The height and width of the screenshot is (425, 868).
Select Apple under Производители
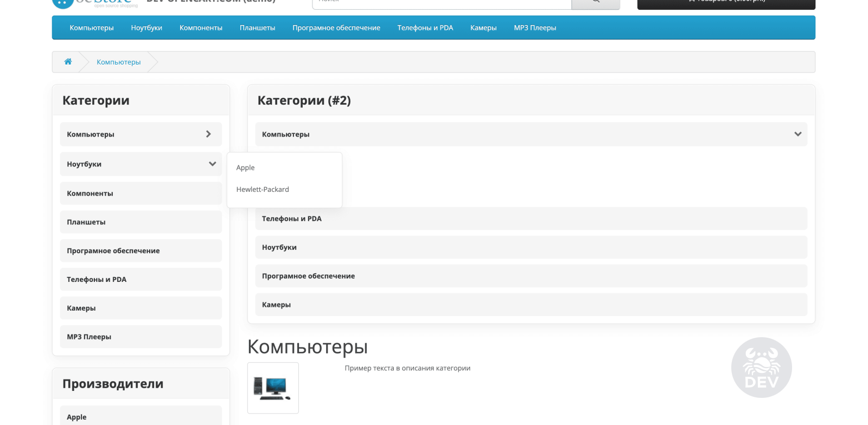coord(141,416)
